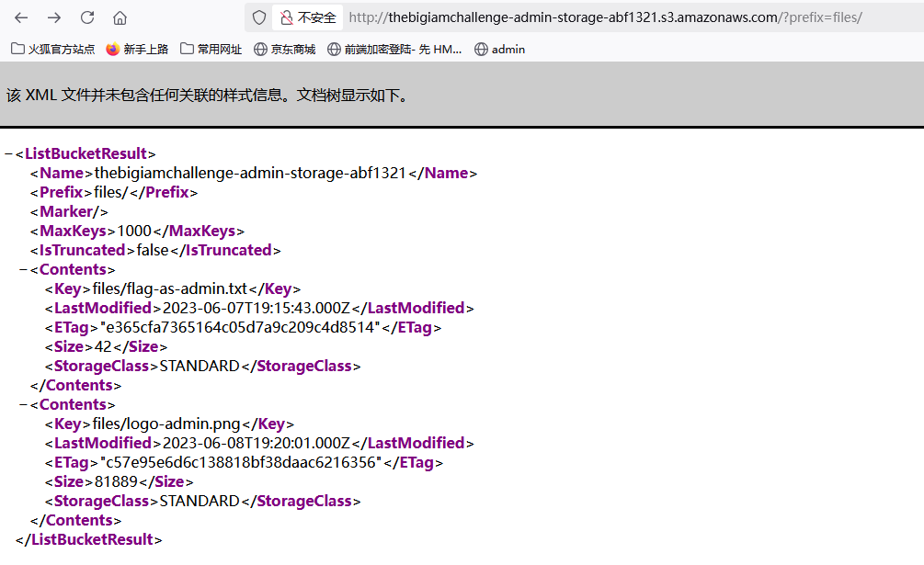Open the 常用网址 bookmark folder

coord(211,50)
